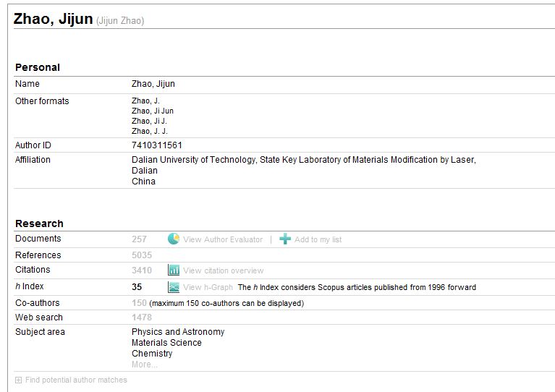Open the View h-Graph link
The width and height of the screenshot is (555, 392).
coord(208,287)
